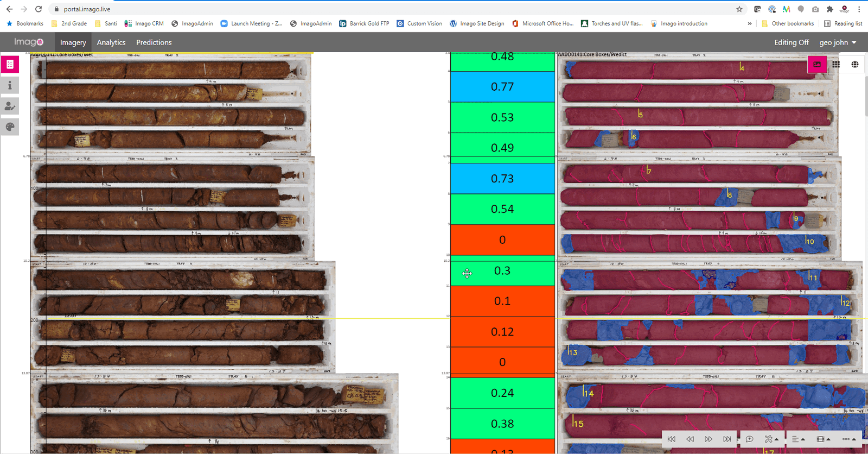Click the Imago logo link

tap(29, 42)
